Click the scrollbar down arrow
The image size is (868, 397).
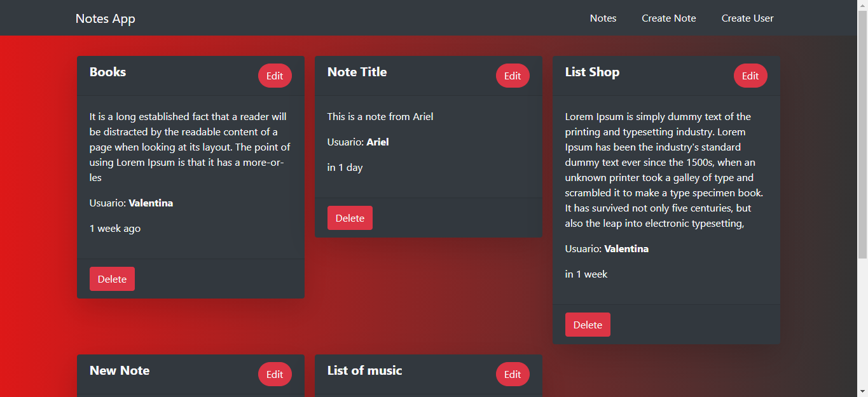(863, 391)
